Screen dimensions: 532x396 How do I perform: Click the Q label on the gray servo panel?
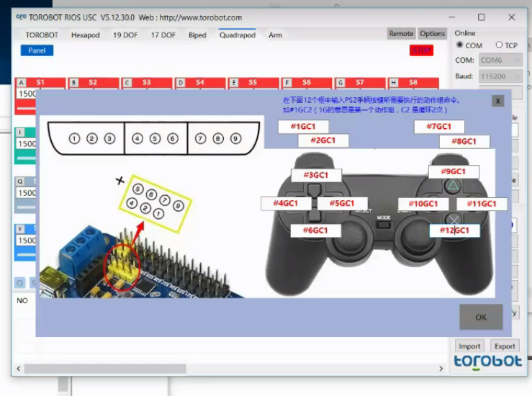pyautogui.click(x=20, y=181)
